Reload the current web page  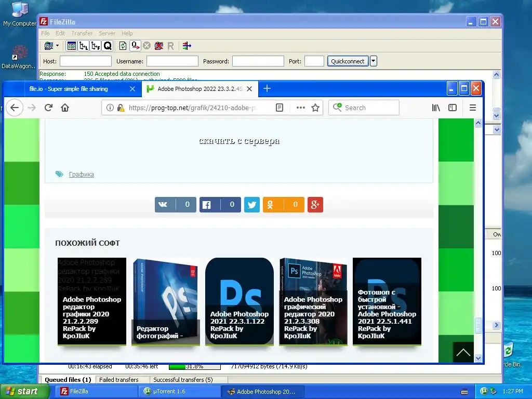[x=48, y=108]
